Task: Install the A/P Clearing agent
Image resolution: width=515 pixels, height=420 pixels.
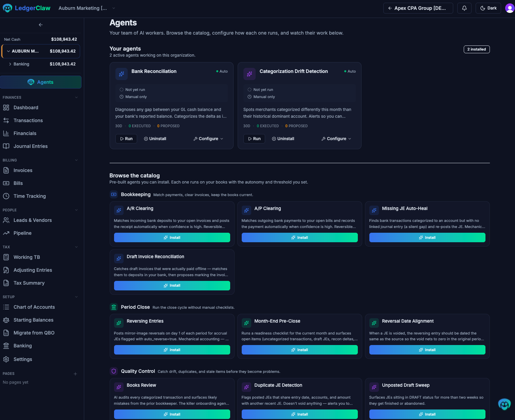Action: pos(300,237)
